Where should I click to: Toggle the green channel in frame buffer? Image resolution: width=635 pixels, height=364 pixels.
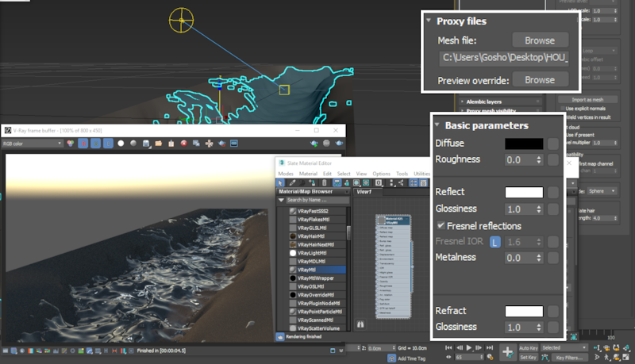(x=95, y=144)
